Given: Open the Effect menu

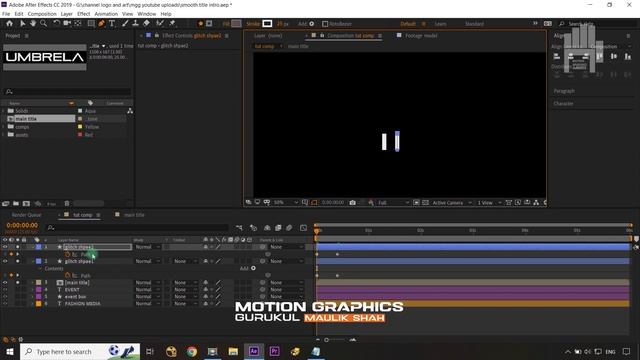Looking at the screenshot, I should point(84,14).
